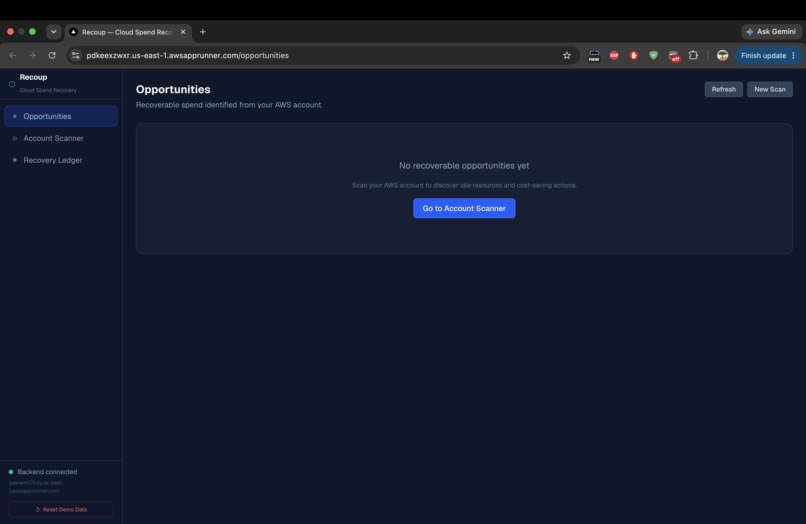Click the green shield extension icon

[x=653, y=56]
